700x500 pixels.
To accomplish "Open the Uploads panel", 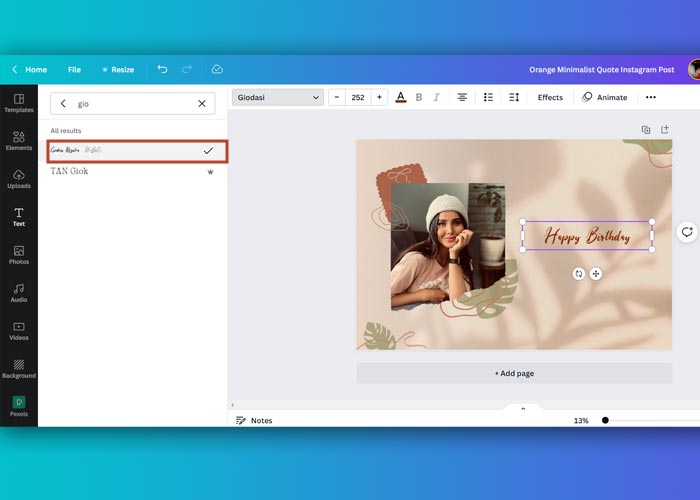I will 19,179.
